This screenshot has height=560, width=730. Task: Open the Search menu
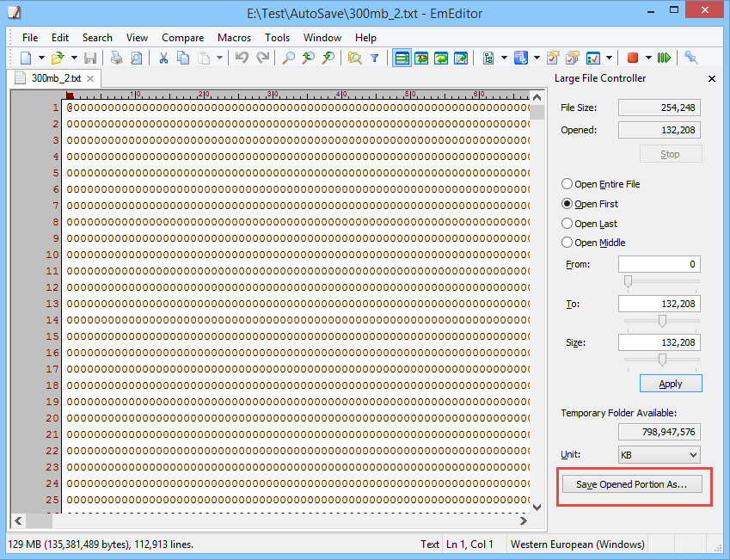[97, 38]
